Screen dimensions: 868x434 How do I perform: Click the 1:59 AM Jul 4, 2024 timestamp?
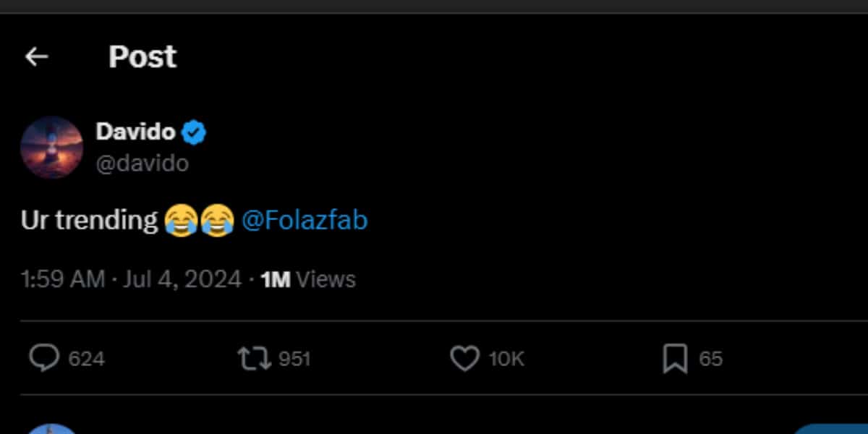(x=131, y=279)
